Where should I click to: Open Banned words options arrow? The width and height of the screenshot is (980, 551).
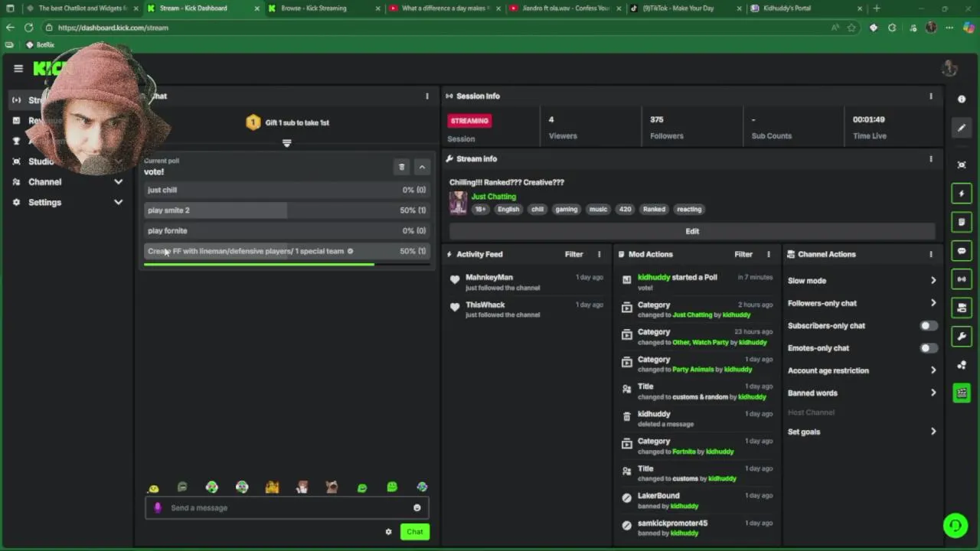click(933, 393)
